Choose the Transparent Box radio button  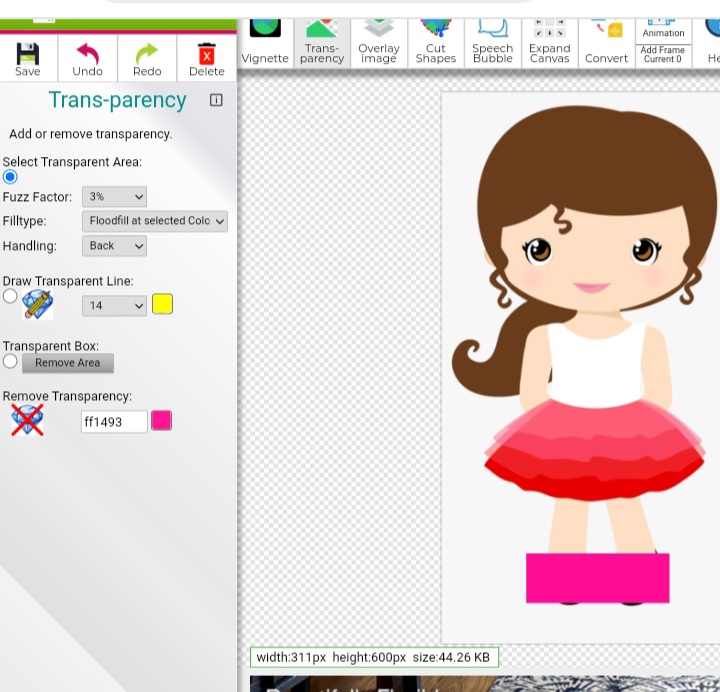pyautogui.click(x=10, y=361)
